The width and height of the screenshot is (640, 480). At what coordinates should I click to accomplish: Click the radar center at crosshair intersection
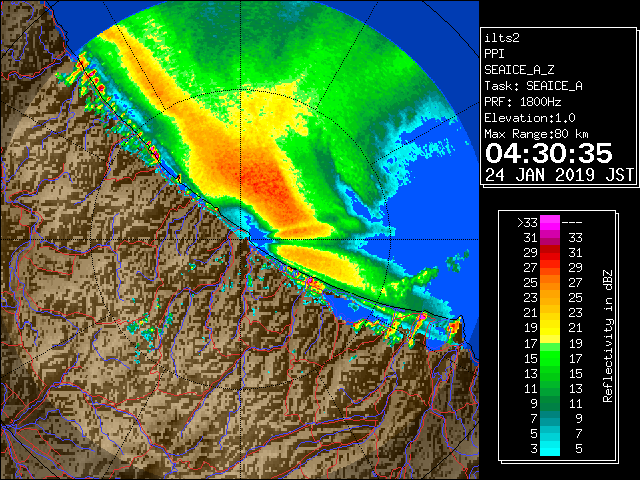point(241,240)
